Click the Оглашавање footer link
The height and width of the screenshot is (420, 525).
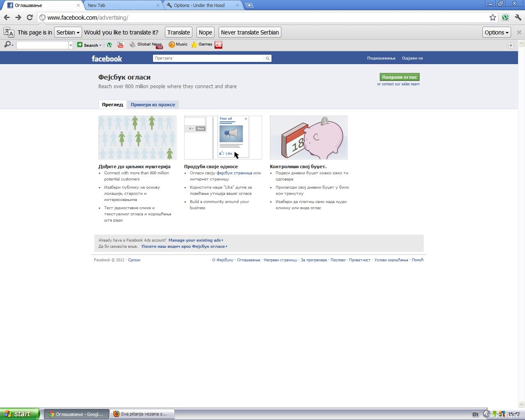coord(249,260)
